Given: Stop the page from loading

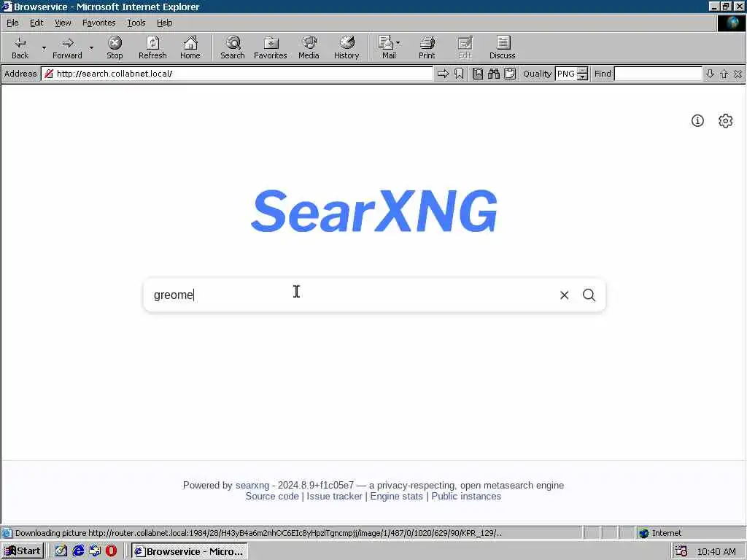Looking at the screenshot, I should coord(115,47).
